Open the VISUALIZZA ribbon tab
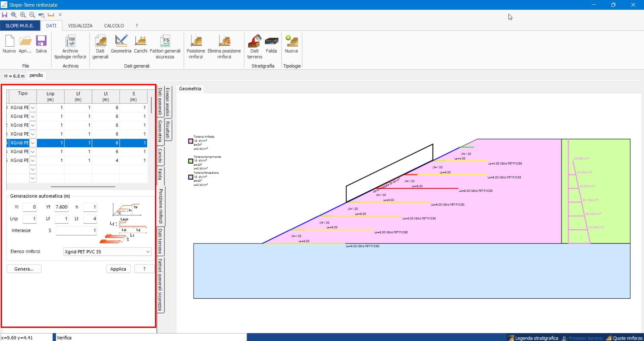The image size is (644, 341). coord(80,26)
